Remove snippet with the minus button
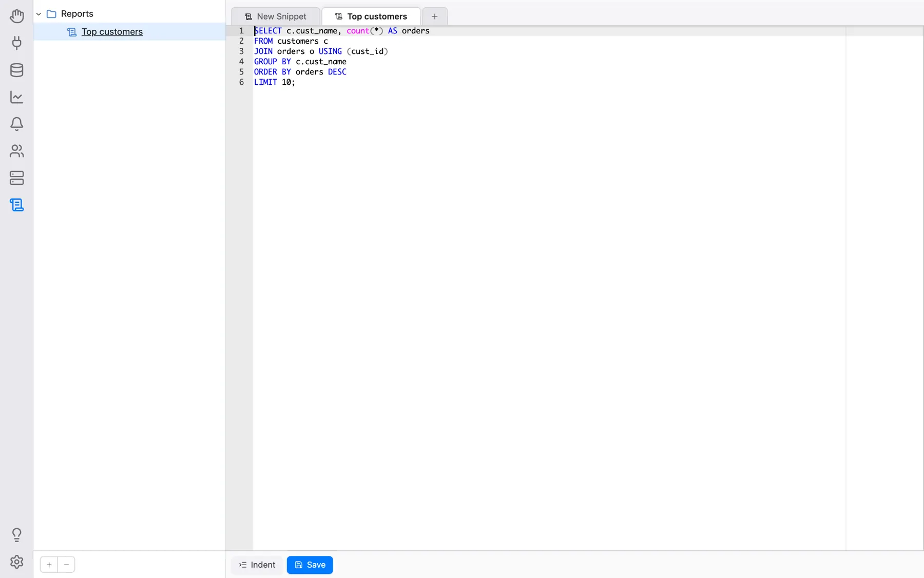924x578 pixels. tap(66, 565)
